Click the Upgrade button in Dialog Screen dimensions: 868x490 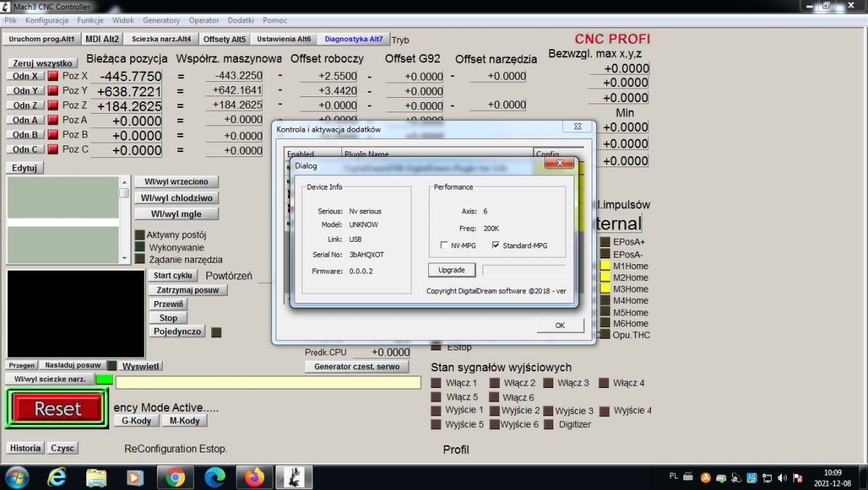pyautogui.click(x=451, y=270)
